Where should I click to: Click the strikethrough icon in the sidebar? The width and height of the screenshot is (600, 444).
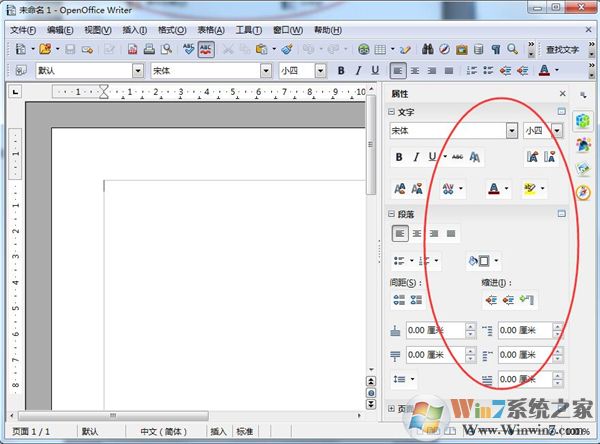tap(457, 157)
